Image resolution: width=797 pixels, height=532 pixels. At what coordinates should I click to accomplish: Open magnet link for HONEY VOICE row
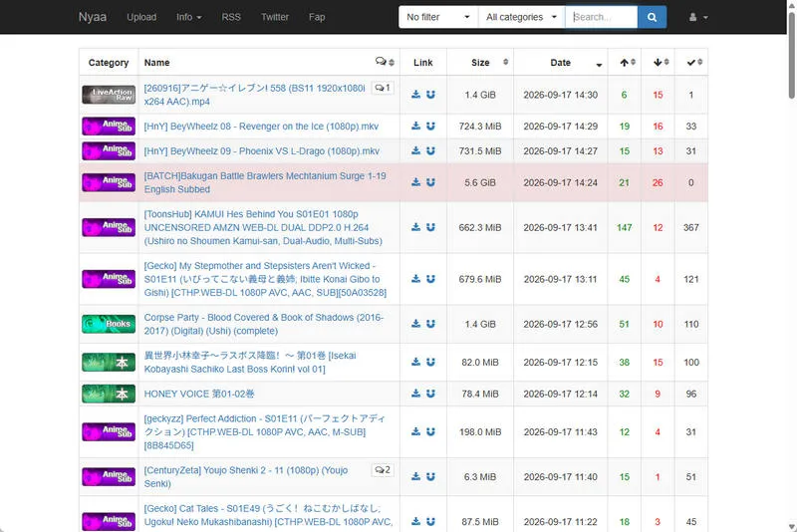[430, 394]
